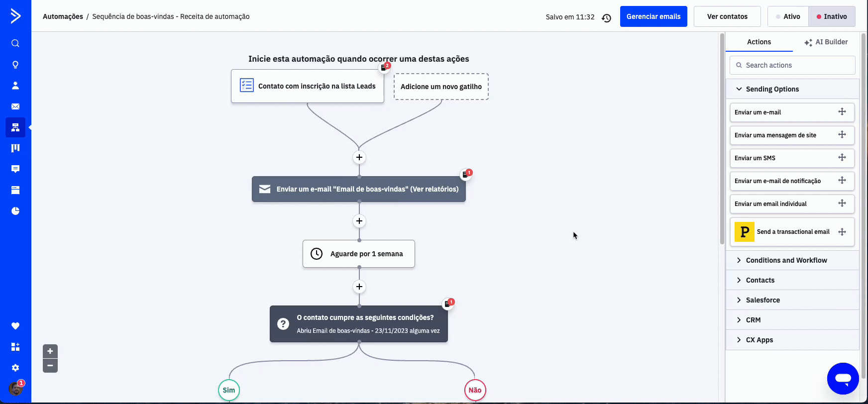
Task: Expand Conditions and Workflow section
Action: [x=786, y=260]
